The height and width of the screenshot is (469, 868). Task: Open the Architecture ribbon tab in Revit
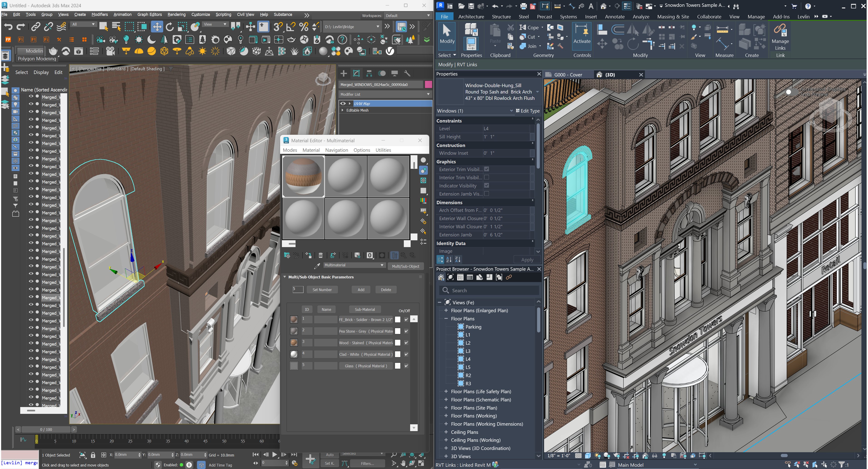(x=471, y=17)
